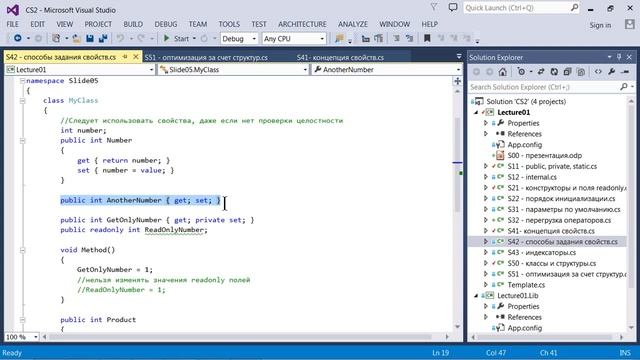Viewport: 640px width, 360px height.
Task: Select S00 - презентация.odp in Solution Explorer
Action: (544, 156)
